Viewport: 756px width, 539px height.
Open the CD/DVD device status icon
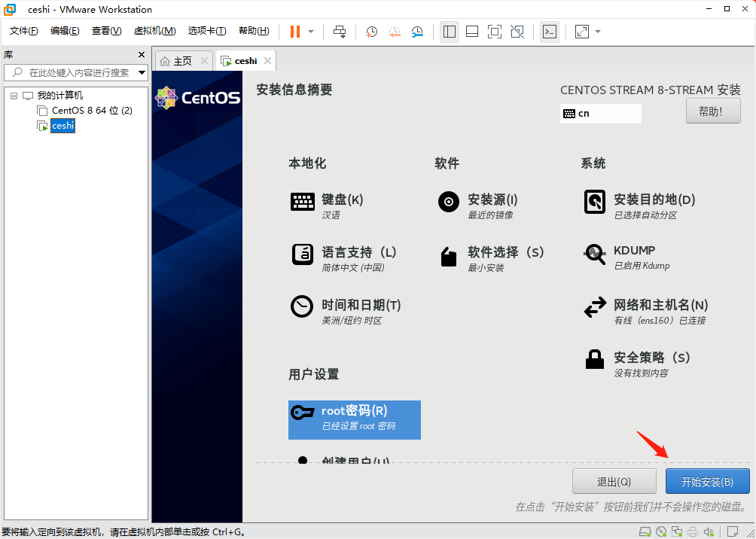click(661, 531)
